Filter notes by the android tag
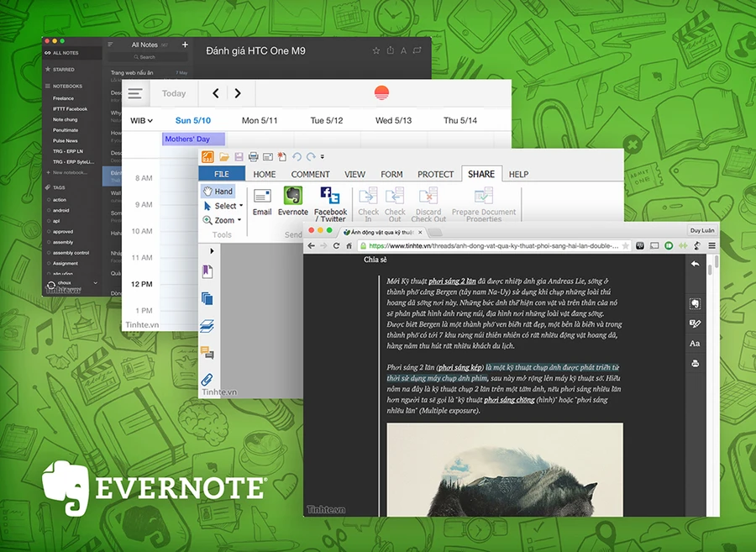Screen dimensions: 756x552 point(61,210)
